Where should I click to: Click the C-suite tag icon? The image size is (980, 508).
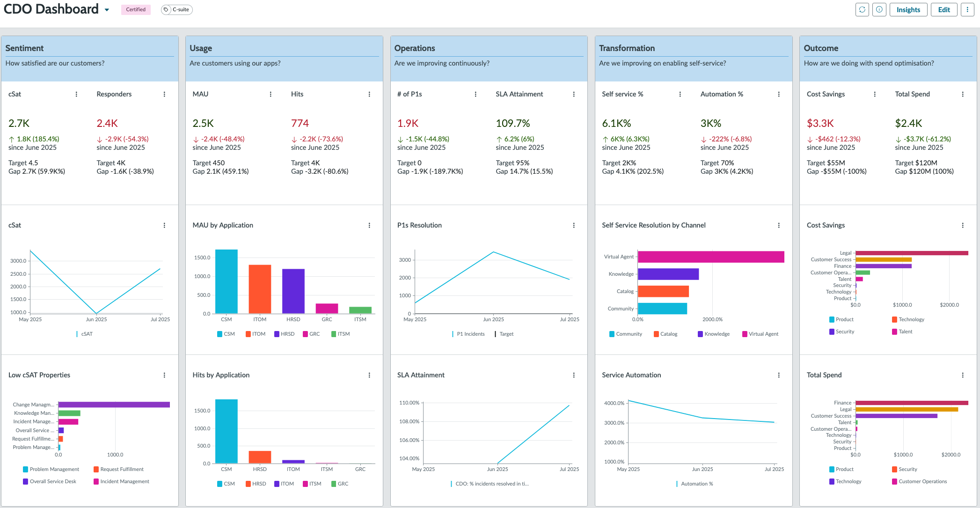tap(166, 9)
